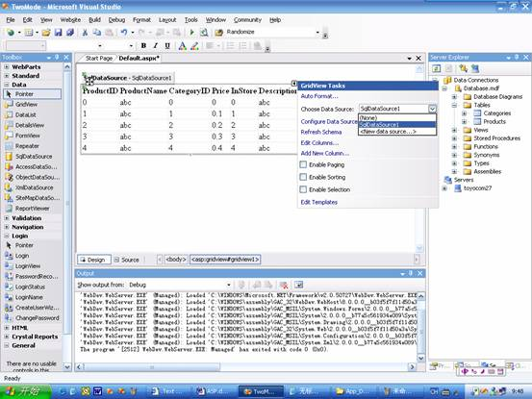Expand Stored Procedures folder in Server Explorer
532x399 pixels.
(454, 138)
